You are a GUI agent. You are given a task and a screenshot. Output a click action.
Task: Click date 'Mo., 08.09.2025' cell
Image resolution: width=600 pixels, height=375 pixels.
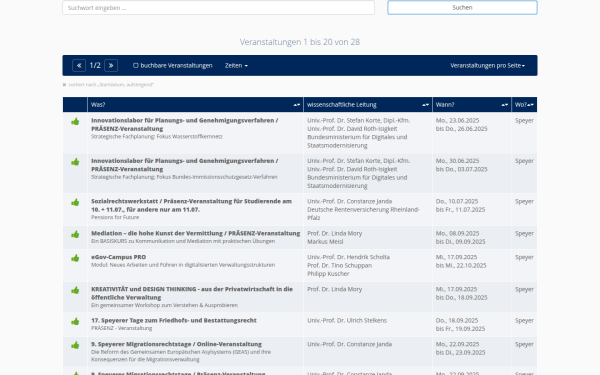click(457, 234)
